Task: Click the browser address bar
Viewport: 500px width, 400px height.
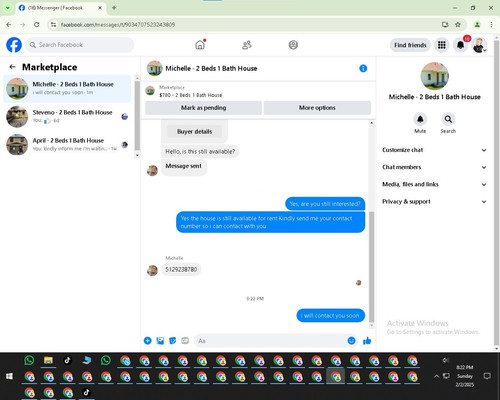Action: click(247, 24)
